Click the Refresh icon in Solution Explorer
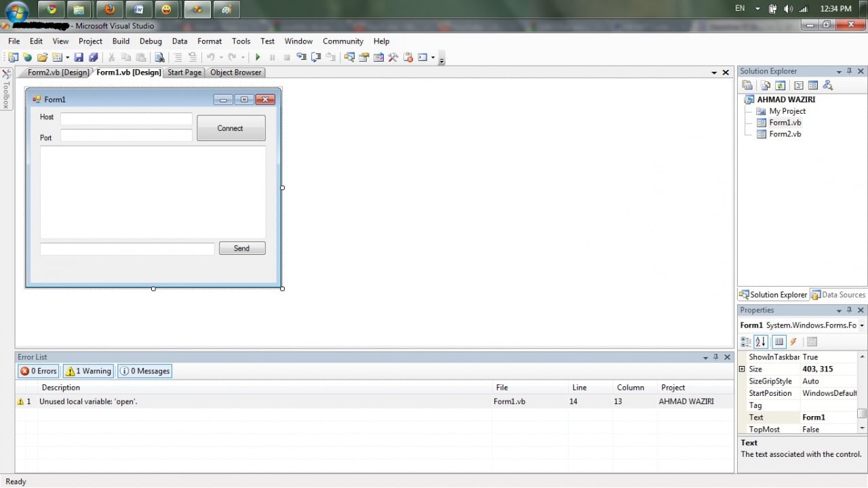Image resolution: width=868 pixels, height=488 pixels. pyautogui.click(x=780, y=85)
